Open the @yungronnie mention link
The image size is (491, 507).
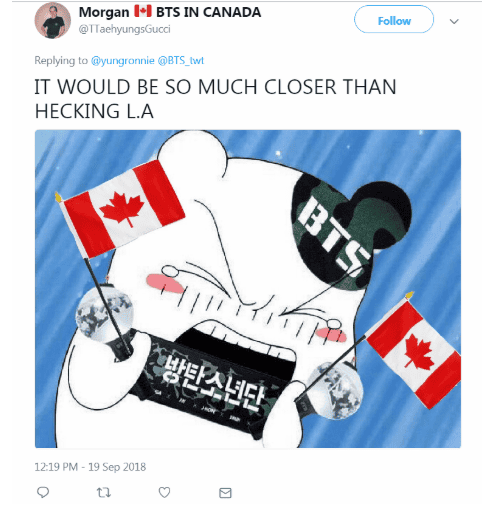(x=123, y=61)
